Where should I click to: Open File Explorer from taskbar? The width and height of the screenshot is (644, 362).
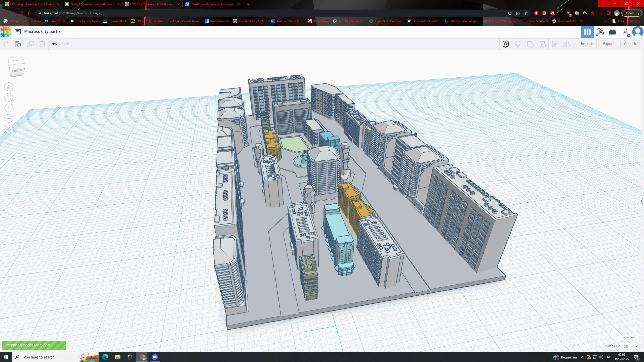(117, 357)
